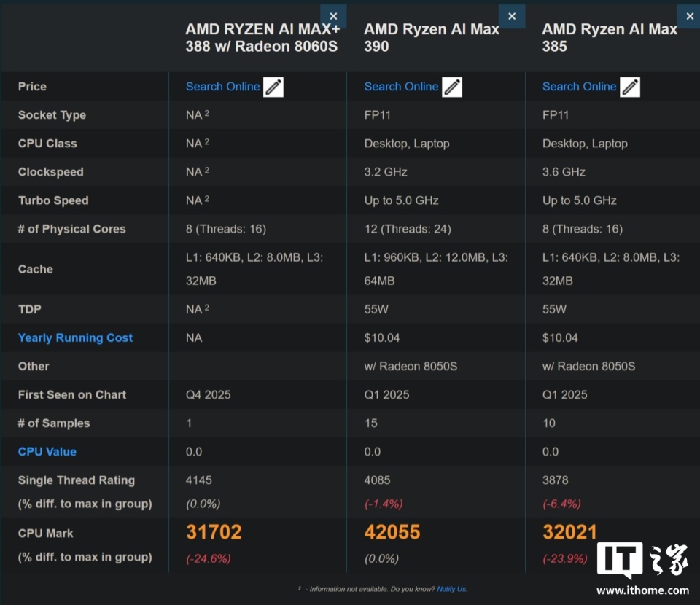Open Search Online for Ryzen AI Max 385
700x605 pixels.
579,86
